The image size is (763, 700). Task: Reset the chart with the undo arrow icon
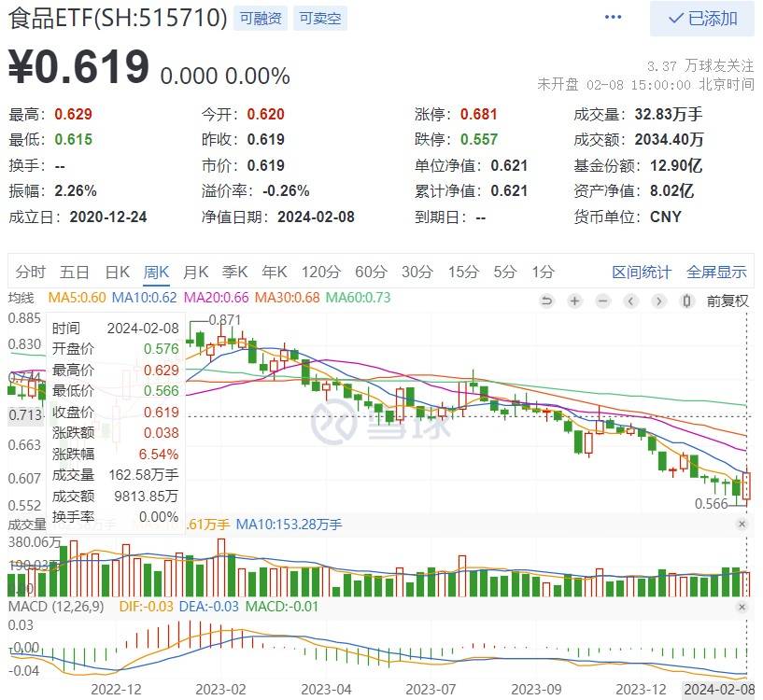click(x=547, y=301)
